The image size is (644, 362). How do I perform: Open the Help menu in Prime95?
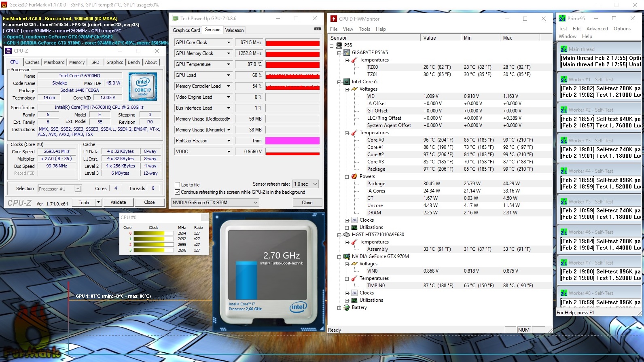(x=587, y=36)
